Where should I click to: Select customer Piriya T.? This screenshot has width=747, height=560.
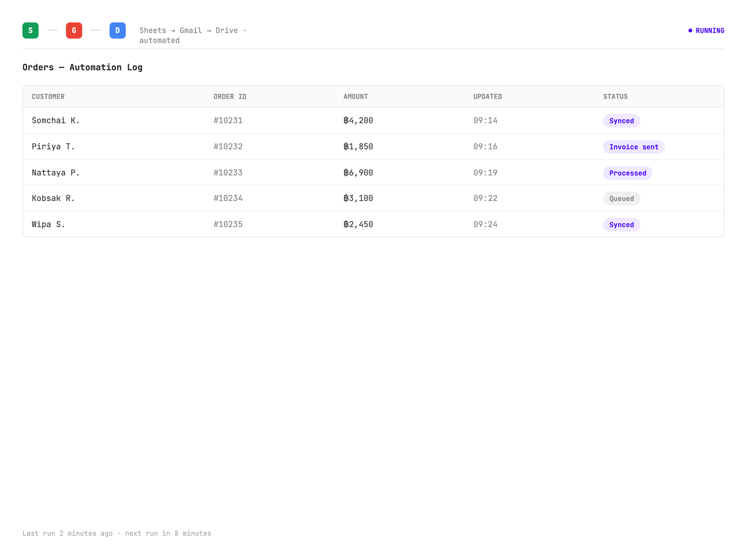(x=53, y=147)
